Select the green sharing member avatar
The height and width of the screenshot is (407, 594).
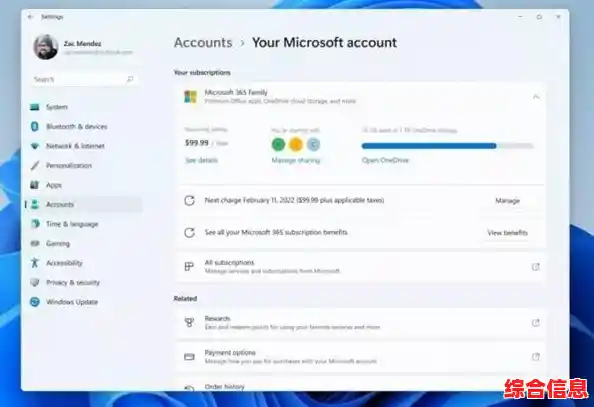pos(278,144)
